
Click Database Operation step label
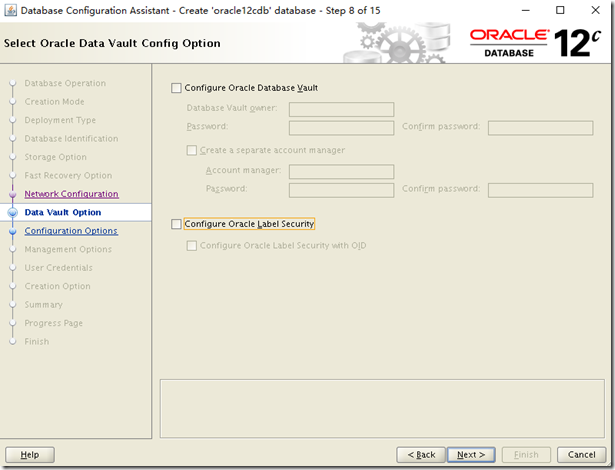click(x=65, y=83)
